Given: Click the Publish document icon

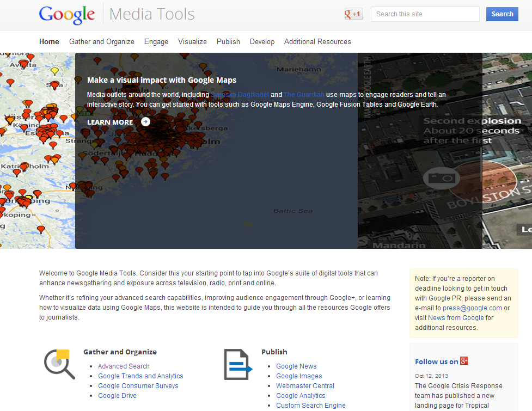Looking at the screenshot, I should point(238,365).
